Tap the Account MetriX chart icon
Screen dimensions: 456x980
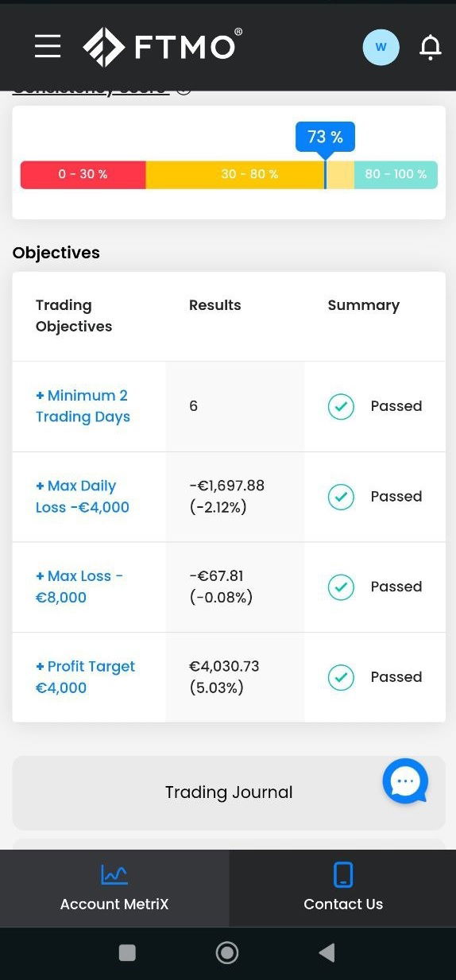coord(114,874)
